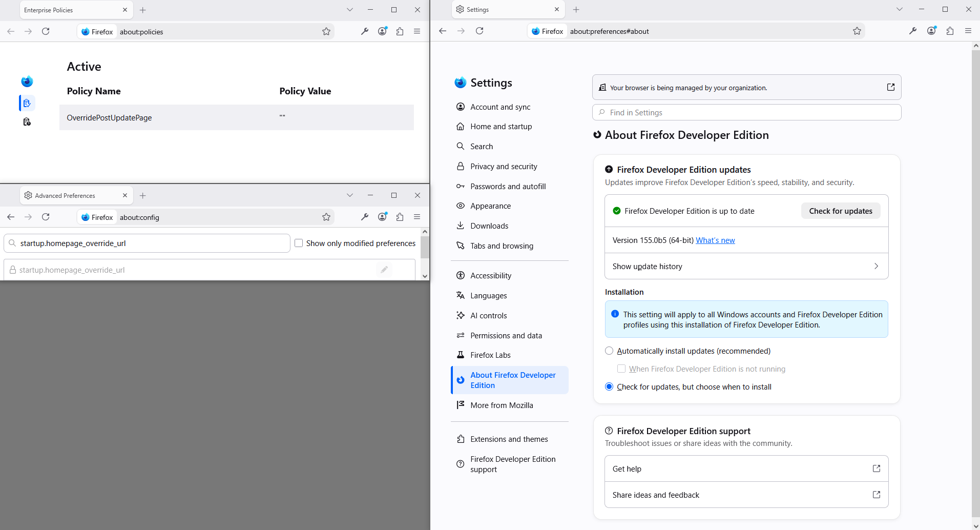Viewport: 980px width, 530px height.
Task: Open the What's new link
Action: [715, 240]
